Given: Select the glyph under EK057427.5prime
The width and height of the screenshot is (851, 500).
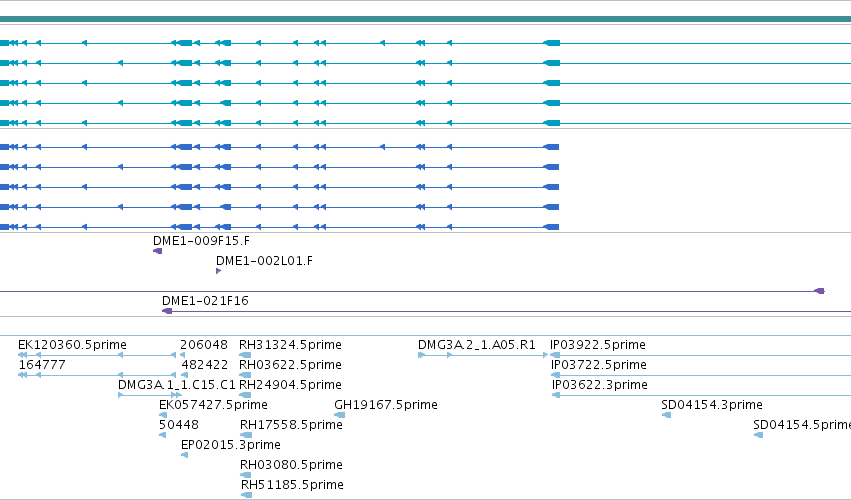Looking at the screenshot, I should click(163, 415).
